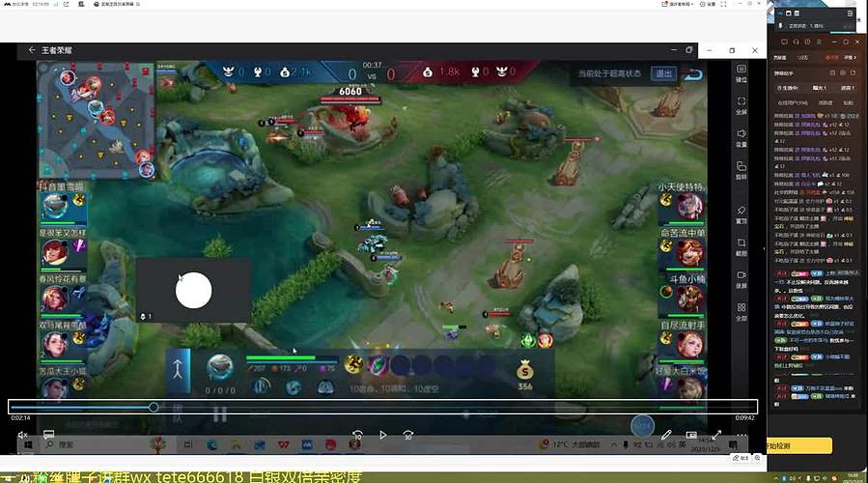The width and height of the screenshot is (868, 483).
Task: Open the 音量 volume sidebar icon
Action: coord(742,138)
